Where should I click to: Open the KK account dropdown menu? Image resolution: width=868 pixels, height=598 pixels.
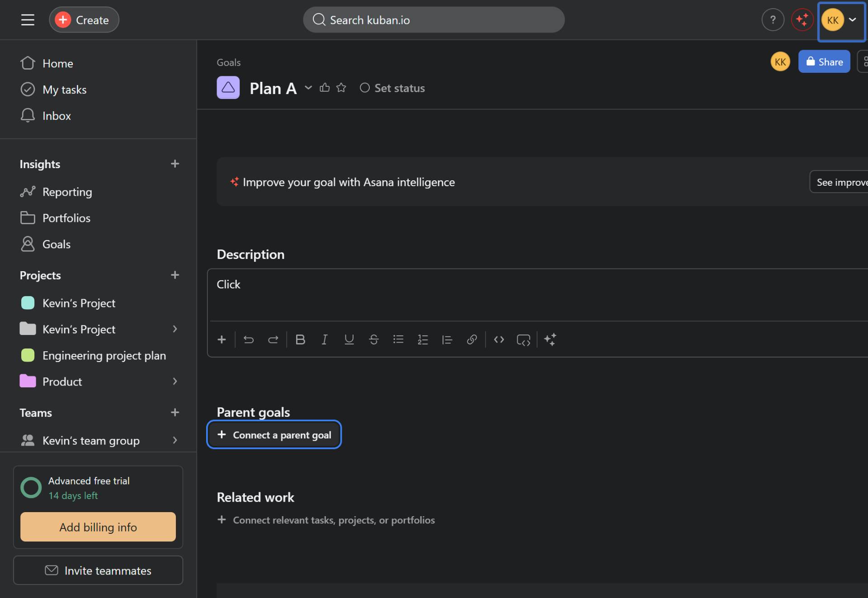(840, 20)
